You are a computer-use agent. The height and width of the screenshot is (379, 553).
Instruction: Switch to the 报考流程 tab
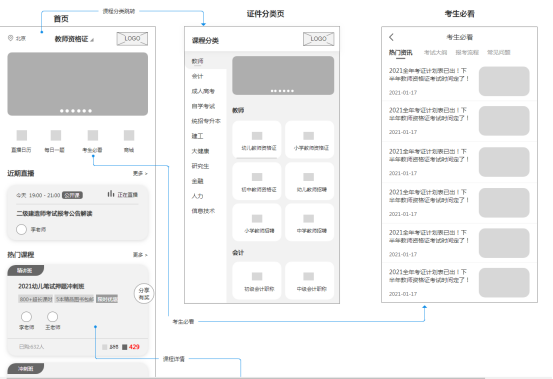(x=467, y=53)
